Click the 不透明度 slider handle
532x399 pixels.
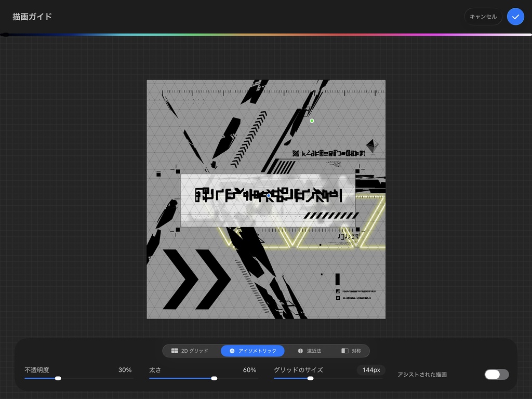click(x=57, y=378)
